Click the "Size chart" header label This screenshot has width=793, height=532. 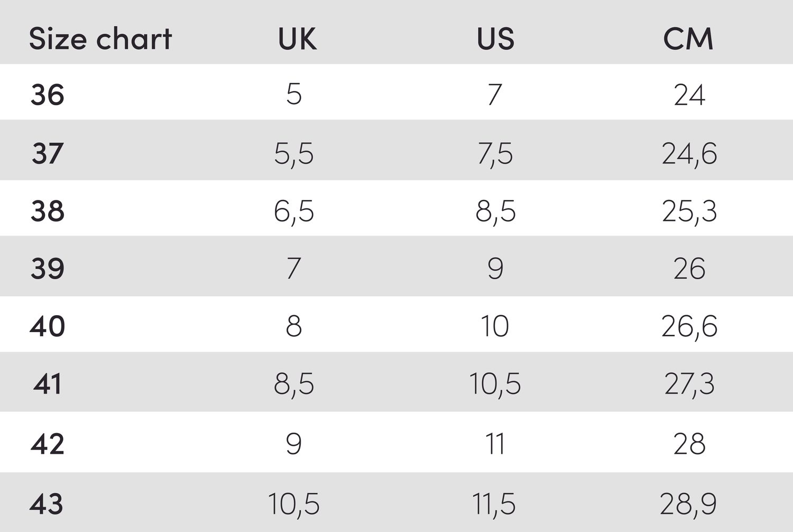[100, 39]
